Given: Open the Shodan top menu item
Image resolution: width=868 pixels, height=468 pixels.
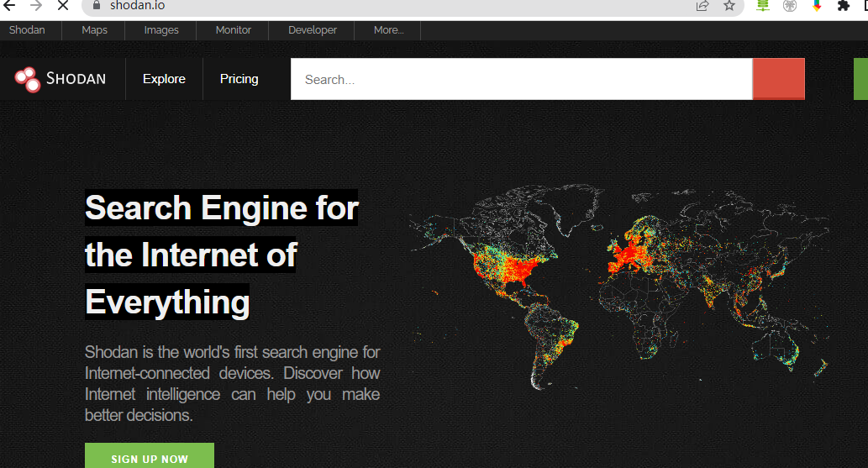Looking at the screenshot, I should click(27, 30).
